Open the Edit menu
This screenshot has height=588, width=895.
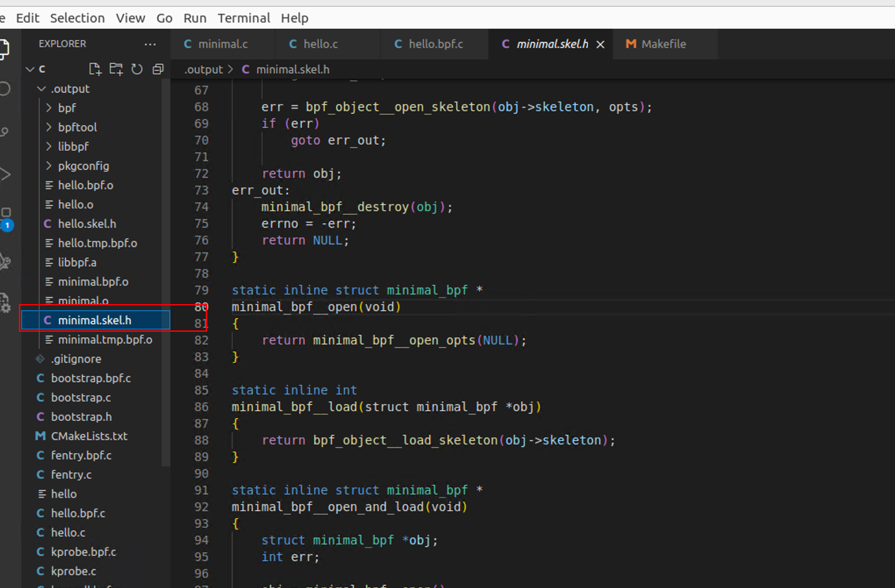click(27, 18)
